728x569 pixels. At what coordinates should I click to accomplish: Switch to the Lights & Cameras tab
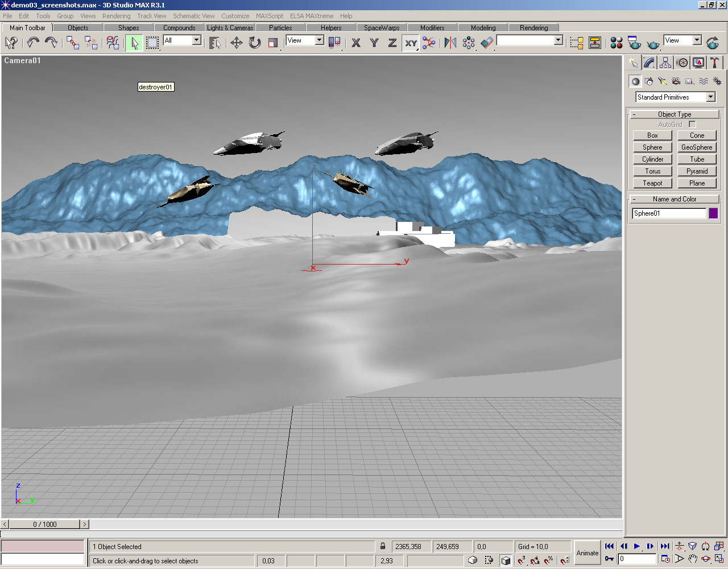point(230,27)
